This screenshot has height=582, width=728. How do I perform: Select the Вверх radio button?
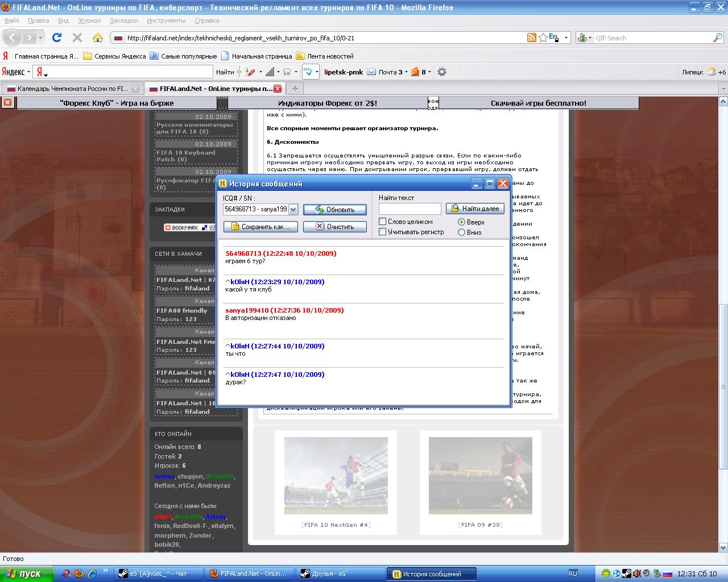click(x=461, y=222)
